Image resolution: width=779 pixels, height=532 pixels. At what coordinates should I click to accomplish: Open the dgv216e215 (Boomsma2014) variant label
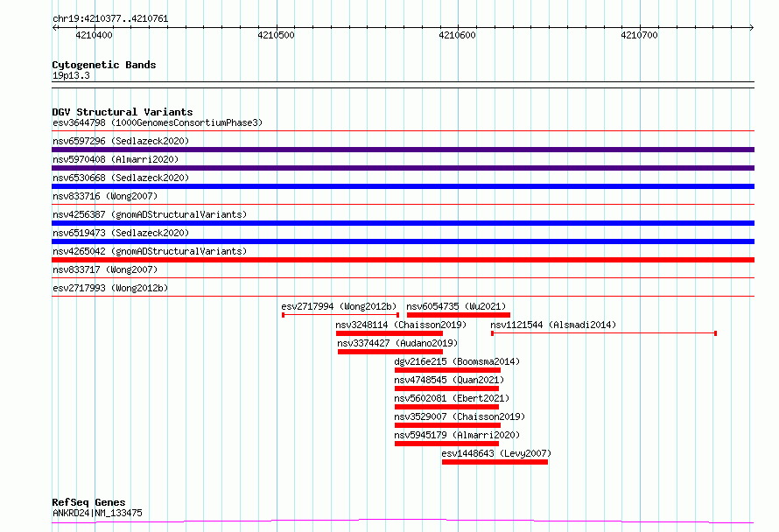(x=457, y=361)
